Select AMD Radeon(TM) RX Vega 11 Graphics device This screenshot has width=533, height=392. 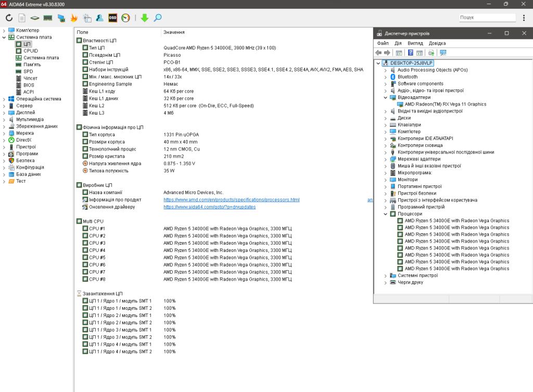click(x=446, y=104)
